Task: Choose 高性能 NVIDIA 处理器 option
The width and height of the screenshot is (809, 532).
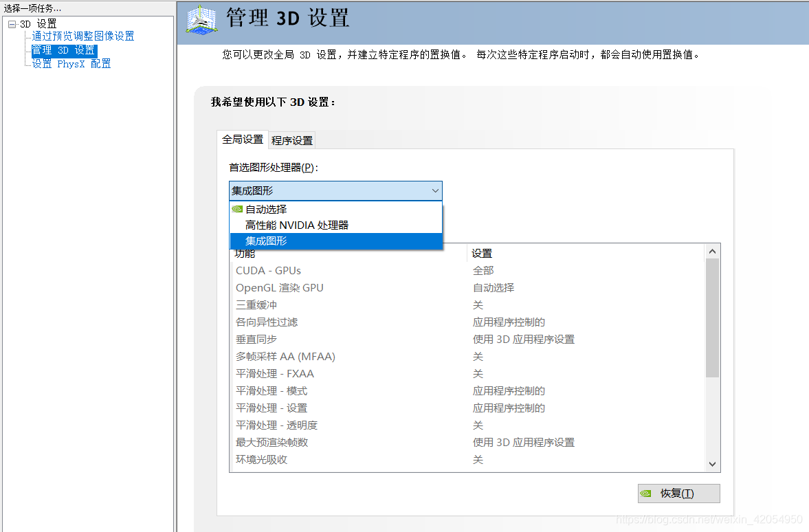Action: click(x=336, y=225)
